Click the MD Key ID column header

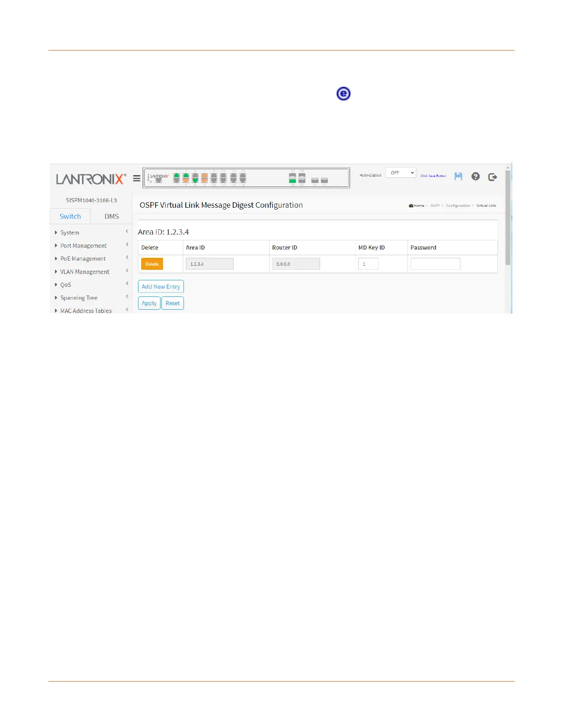coord(371,248)
